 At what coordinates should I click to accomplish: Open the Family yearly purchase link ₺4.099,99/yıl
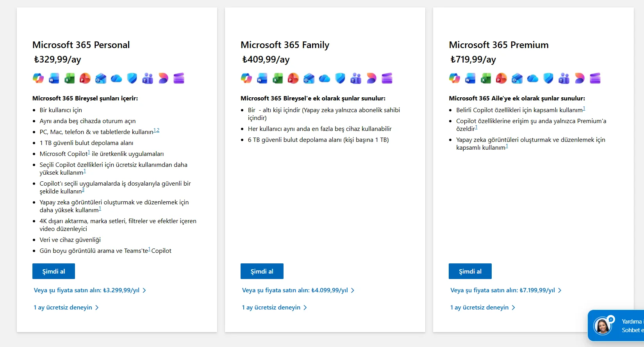[298, 290]
